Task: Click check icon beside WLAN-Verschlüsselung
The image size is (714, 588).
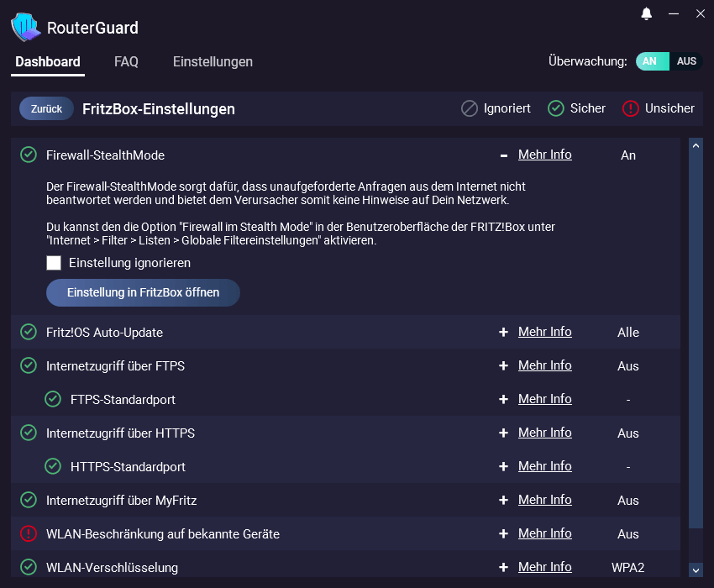Action: tap(29, 567)
